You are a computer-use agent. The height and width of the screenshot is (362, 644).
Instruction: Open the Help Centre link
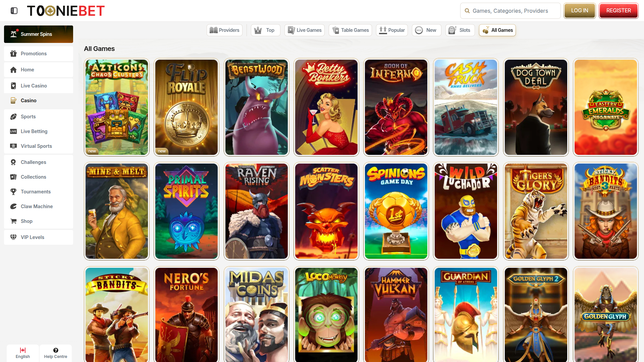56,353
